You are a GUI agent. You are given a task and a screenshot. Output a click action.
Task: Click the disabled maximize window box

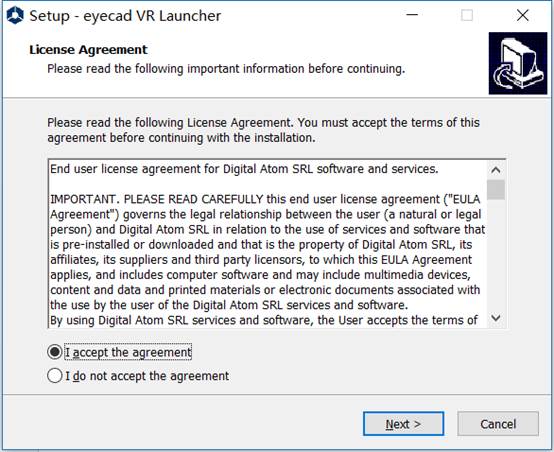pos(467,15)
